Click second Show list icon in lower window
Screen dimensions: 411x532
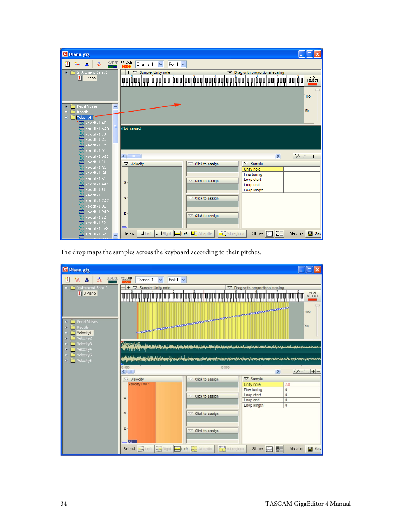[x=280, y=449]
